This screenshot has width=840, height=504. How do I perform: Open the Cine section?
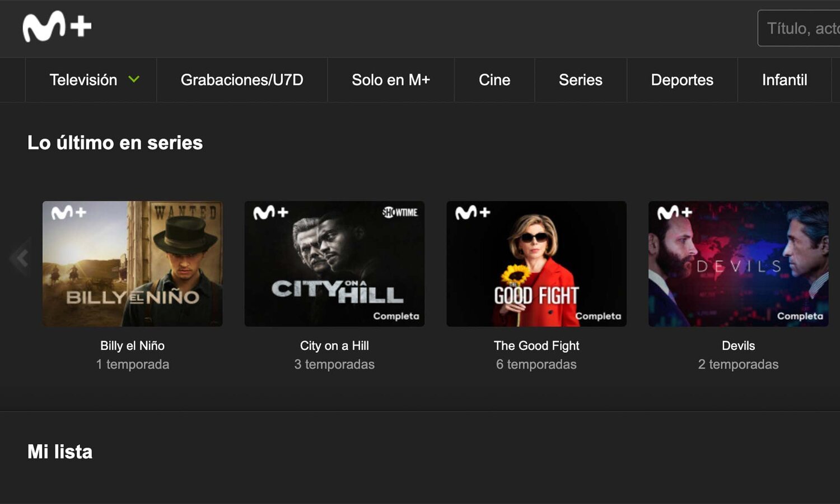click(x=494, y=80)
